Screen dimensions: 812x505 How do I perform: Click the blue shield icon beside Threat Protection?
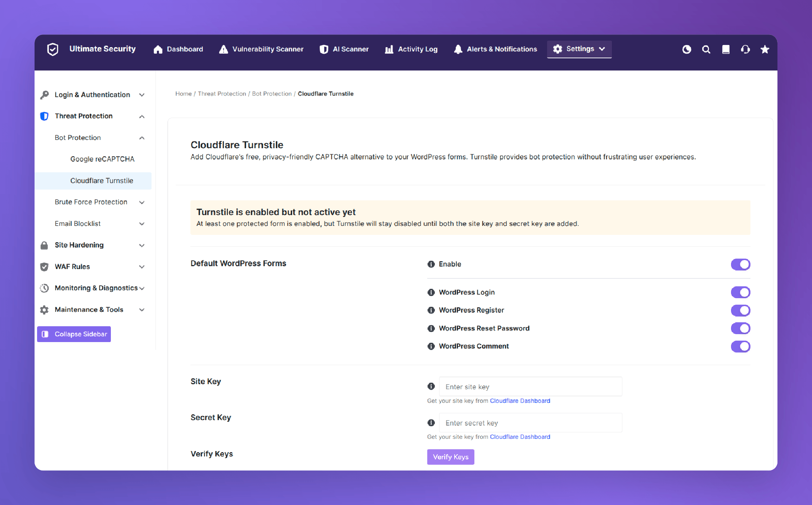pyautogui.click(x=44, y=116)
